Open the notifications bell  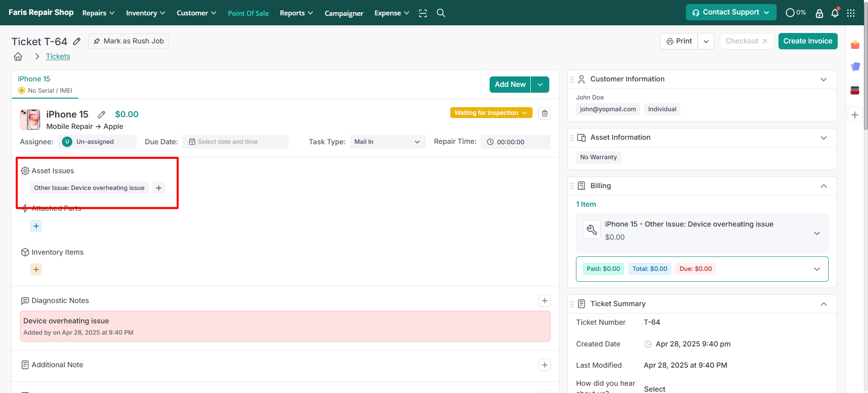(x=835, y=13)
